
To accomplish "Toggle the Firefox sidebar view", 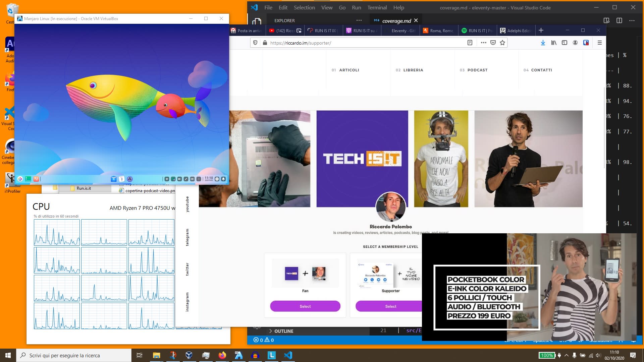I will coord(565,43).
